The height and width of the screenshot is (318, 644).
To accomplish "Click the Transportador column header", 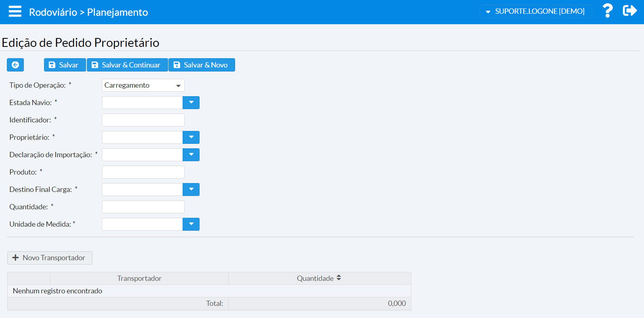I will (x=139, y=278).
